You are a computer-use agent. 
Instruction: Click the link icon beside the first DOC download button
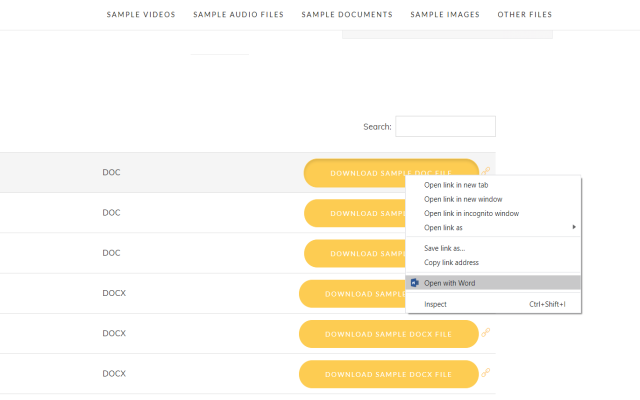click(486, 171)
